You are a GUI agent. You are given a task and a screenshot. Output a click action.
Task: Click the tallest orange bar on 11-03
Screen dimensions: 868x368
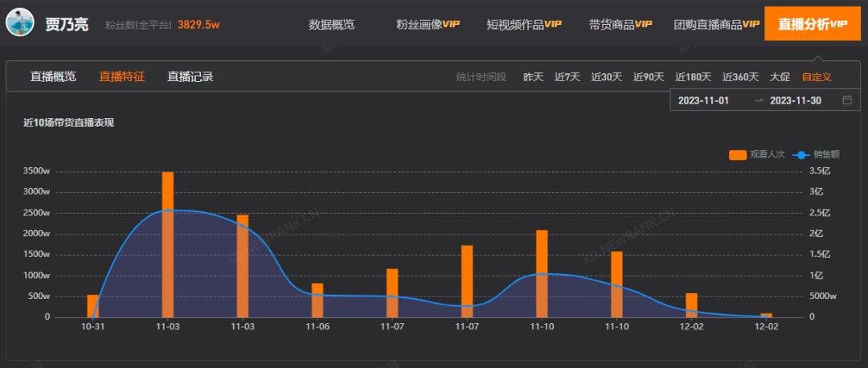coord(167,241)
